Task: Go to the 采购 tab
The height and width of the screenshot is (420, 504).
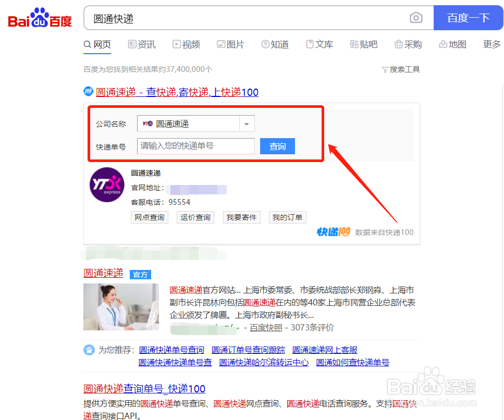Action: [408, 44]
